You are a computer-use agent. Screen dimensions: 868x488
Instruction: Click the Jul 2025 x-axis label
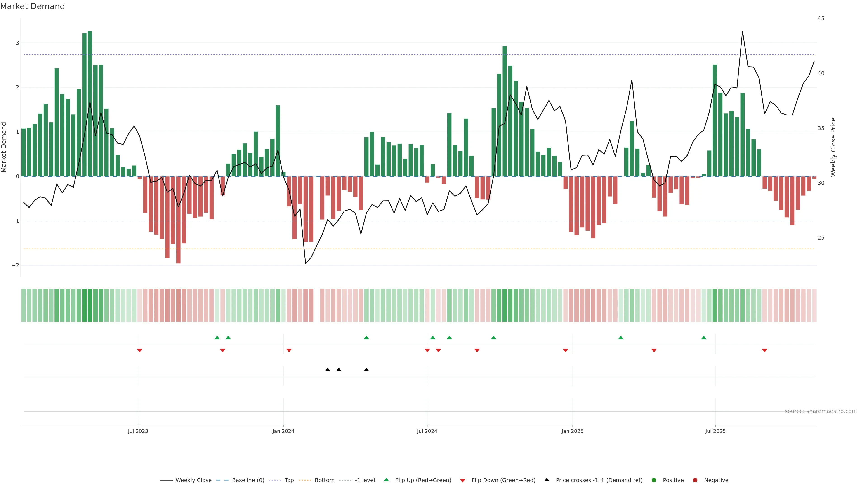click(715, 431)
